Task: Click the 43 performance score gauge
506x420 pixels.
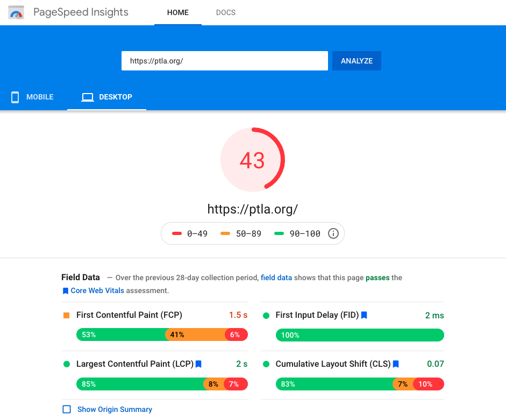Action: pos(253,160)
